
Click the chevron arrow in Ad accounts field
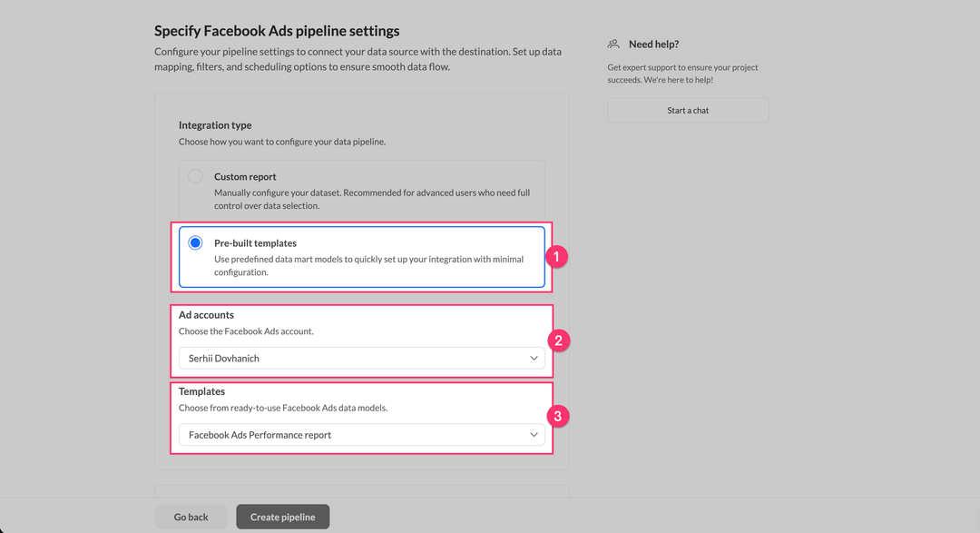point(534,359)
